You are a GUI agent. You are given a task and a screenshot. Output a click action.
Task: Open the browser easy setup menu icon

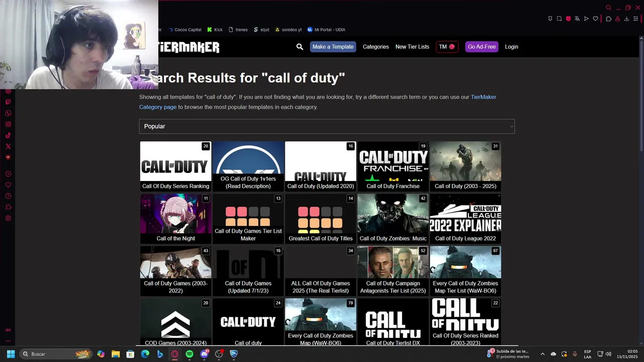pos(635,19)
